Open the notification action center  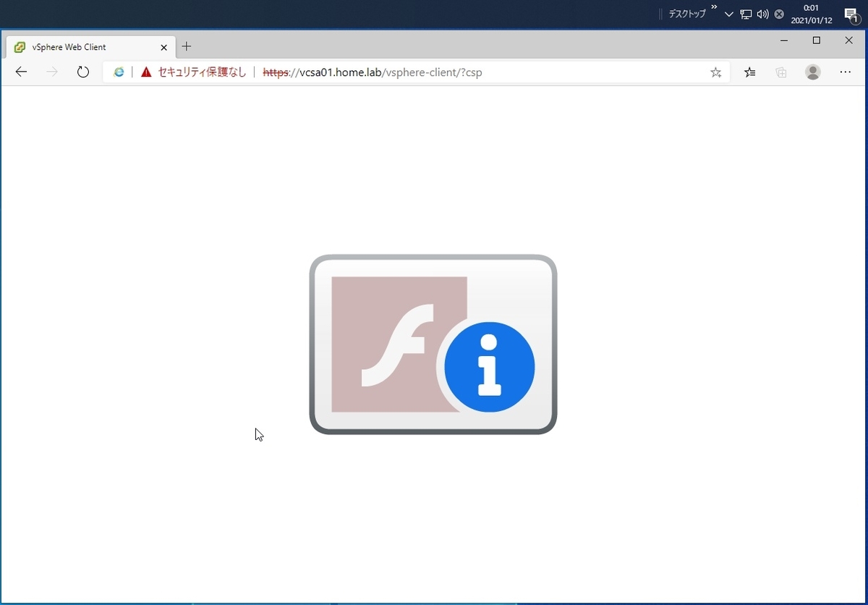click(x=851, y=14)
